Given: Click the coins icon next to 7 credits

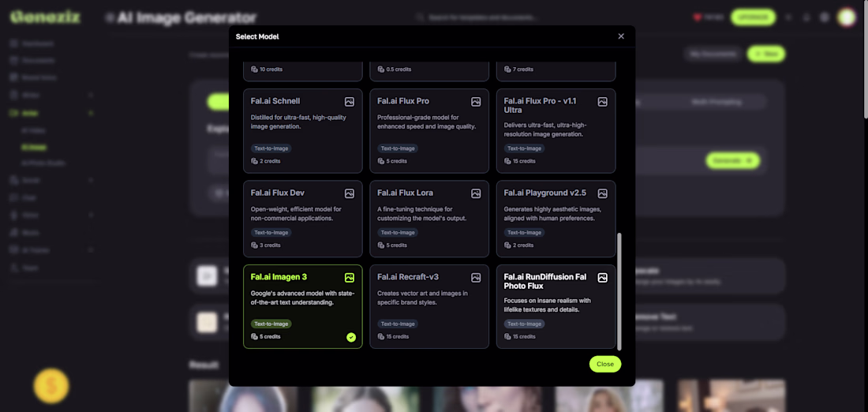Looking at the screenshot, I should point(508,69).
